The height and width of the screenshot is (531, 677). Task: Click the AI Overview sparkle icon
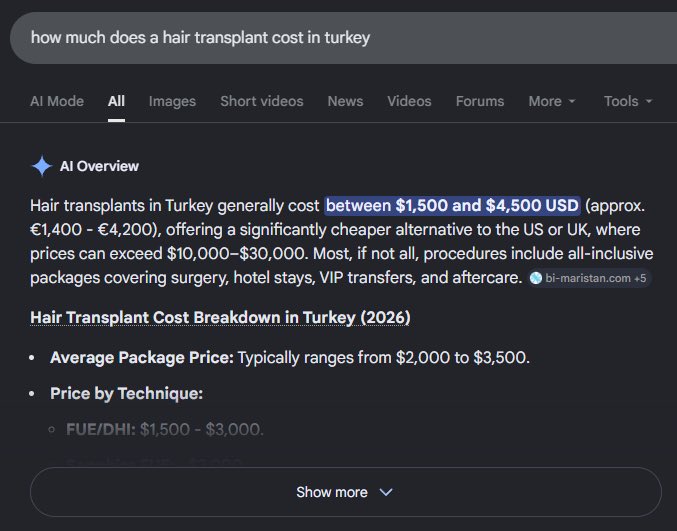(x=42, y=166)
